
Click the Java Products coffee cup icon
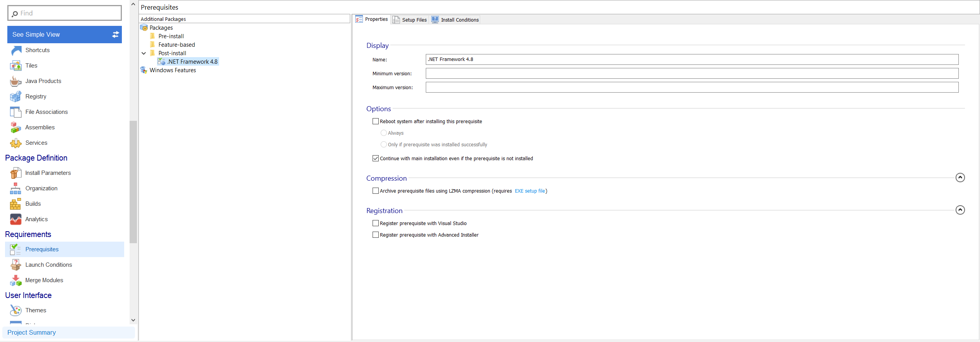point(16,81)
